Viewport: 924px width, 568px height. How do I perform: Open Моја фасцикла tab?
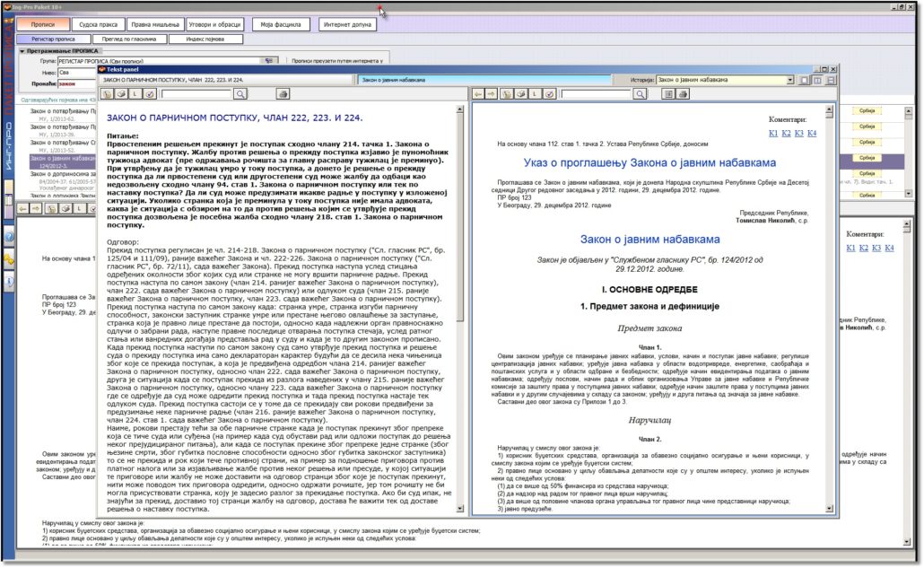pyautogui.click(x=281, y=25)
